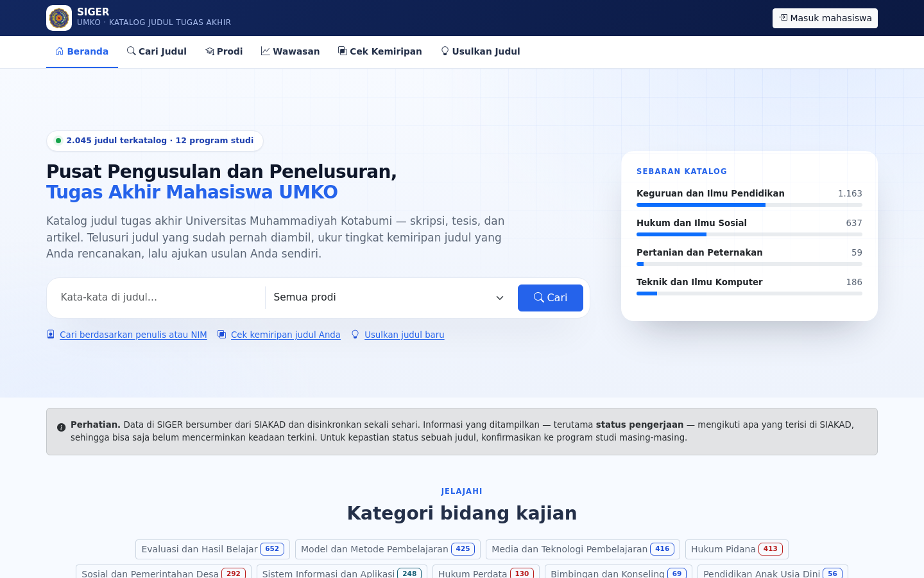924x578 pixels.
Task: Click the SIGER site title
Action: coord(93,12)
